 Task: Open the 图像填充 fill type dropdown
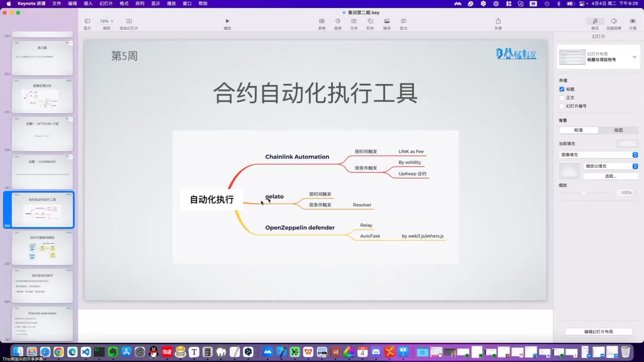click(599, 155)
